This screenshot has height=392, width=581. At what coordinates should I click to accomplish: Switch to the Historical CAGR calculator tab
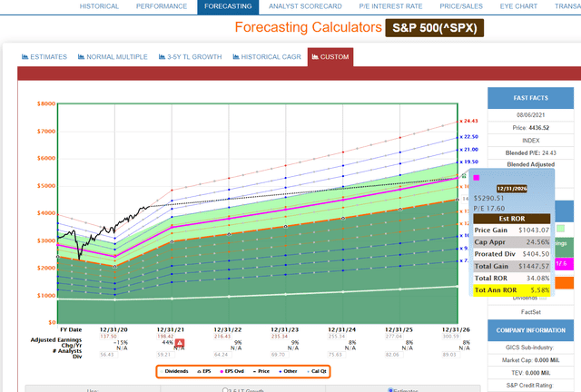point(267,57)
